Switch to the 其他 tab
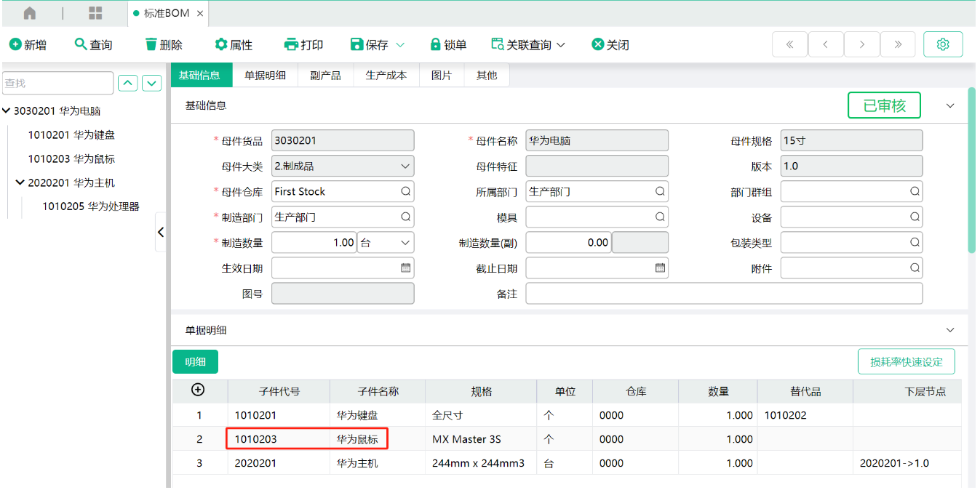The image size is (980, 490). click(x=487, y=75)
